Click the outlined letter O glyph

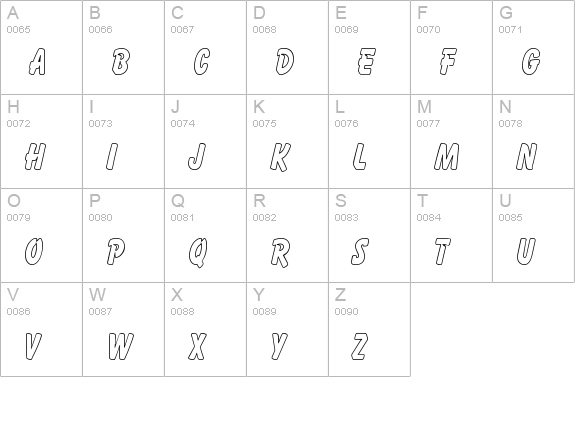34,251
